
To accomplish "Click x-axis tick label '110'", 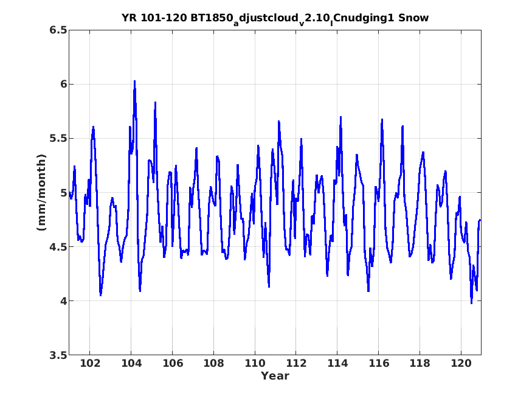I will [x=255, y=363].
